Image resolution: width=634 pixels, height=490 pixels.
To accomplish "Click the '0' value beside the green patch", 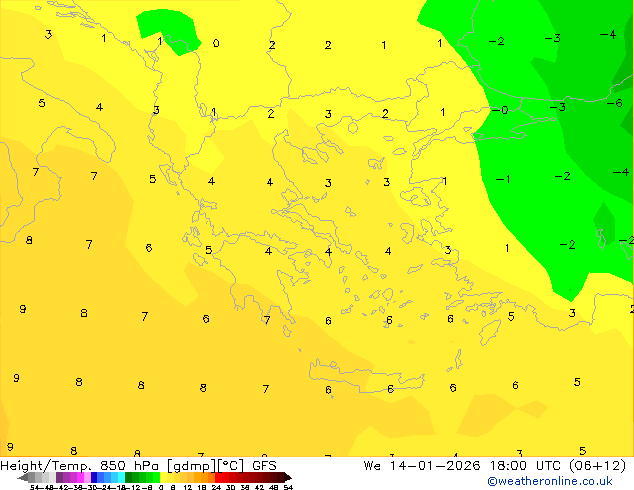I will click(x=216, y=43).
